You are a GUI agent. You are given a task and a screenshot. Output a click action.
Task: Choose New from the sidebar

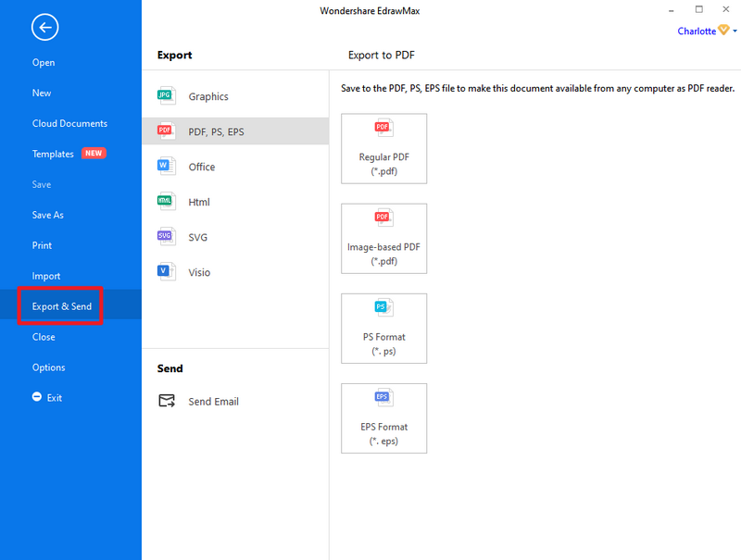(x=42, y=93)
